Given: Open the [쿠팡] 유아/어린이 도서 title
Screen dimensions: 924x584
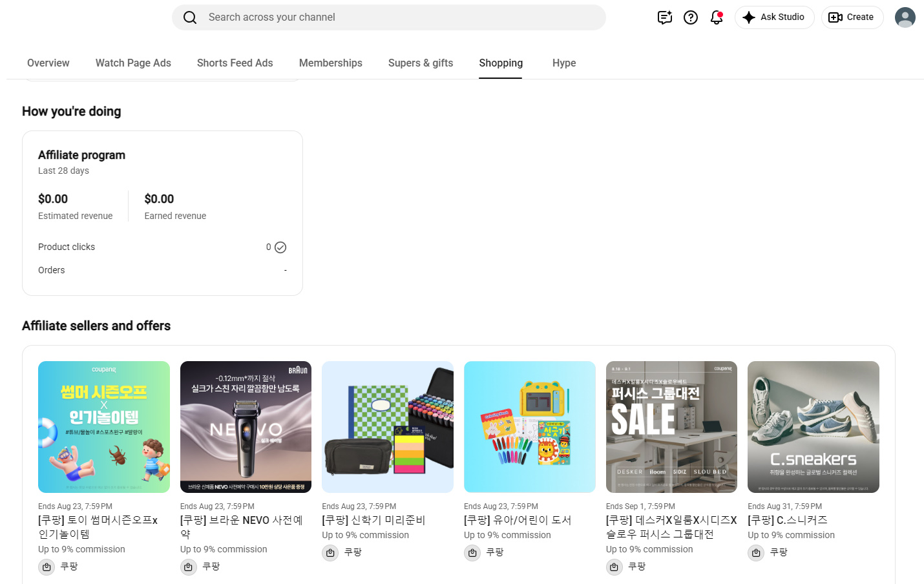Looking at the screenshot, I should (518, 520).
